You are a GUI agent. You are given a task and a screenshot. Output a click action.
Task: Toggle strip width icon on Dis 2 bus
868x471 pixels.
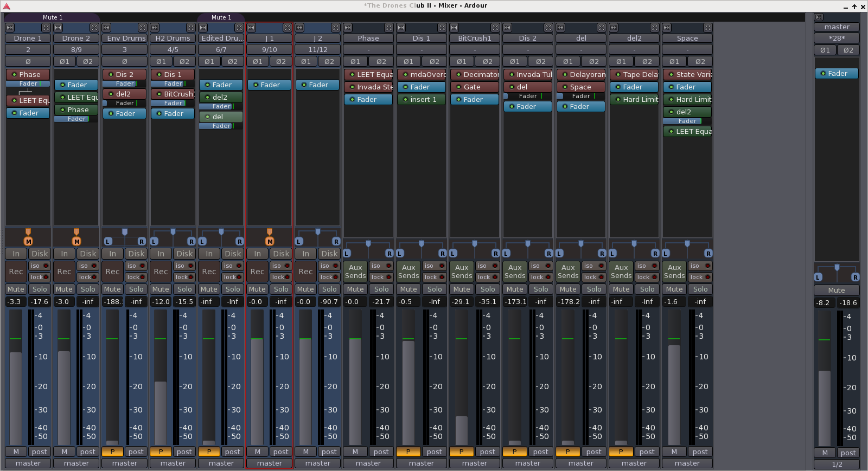click(x=507, y=28)
